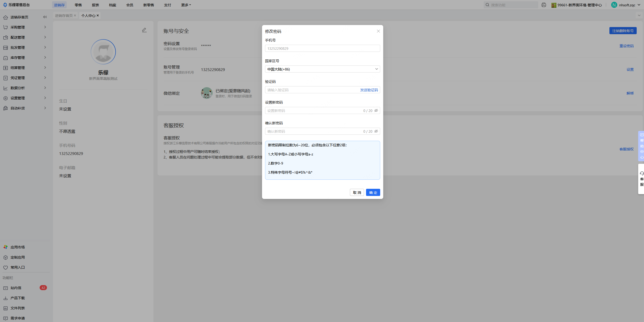Open the 国家区号 country code dropdown
Viewport: 644px width, 322px height.
point(322,69)
